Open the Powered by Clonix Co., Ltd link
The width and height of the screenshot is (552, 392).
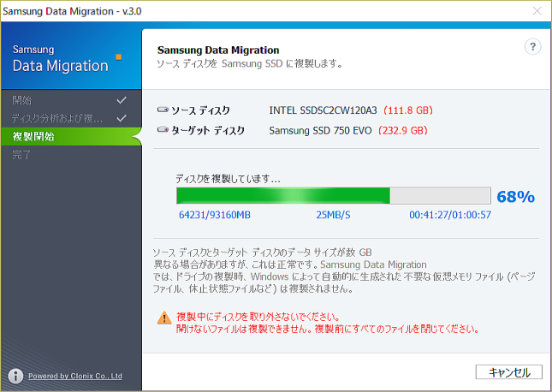[75, 376]
